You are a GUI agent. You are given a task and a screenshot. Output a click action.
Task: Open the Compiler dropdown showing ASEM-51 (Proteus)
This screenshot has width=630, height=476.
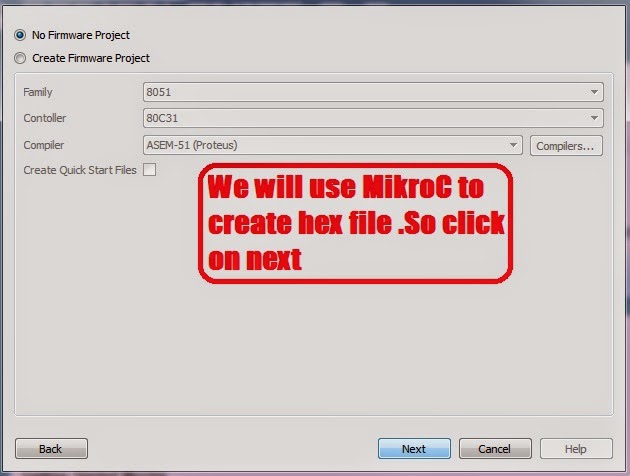(333, 145)
